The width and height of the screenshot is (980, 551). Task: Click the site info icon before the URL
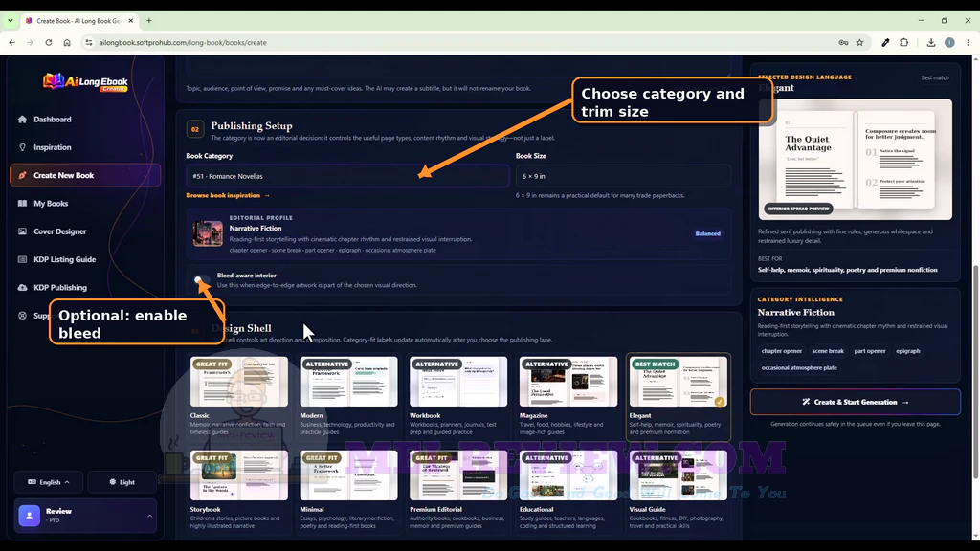click(89, 42)
